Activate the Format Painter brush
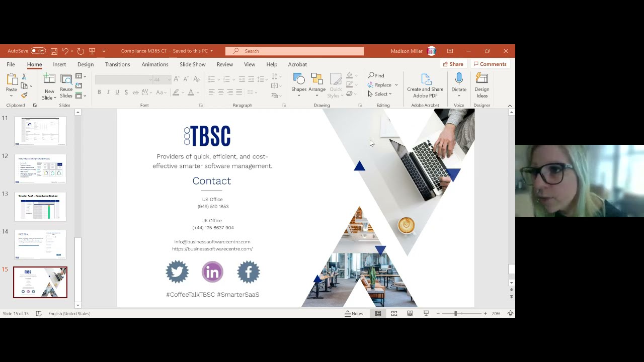 coord(24,96)
